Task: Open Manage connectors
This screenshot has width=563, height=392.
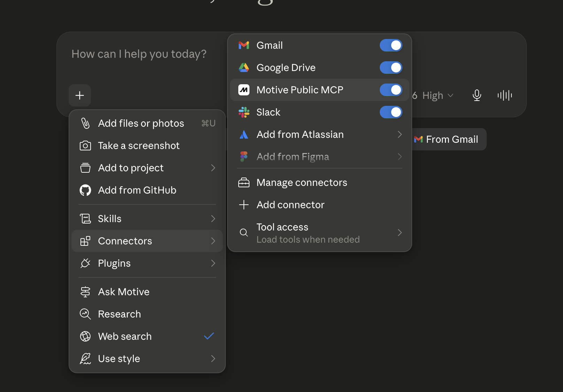Action: click(x=319, y=182)
